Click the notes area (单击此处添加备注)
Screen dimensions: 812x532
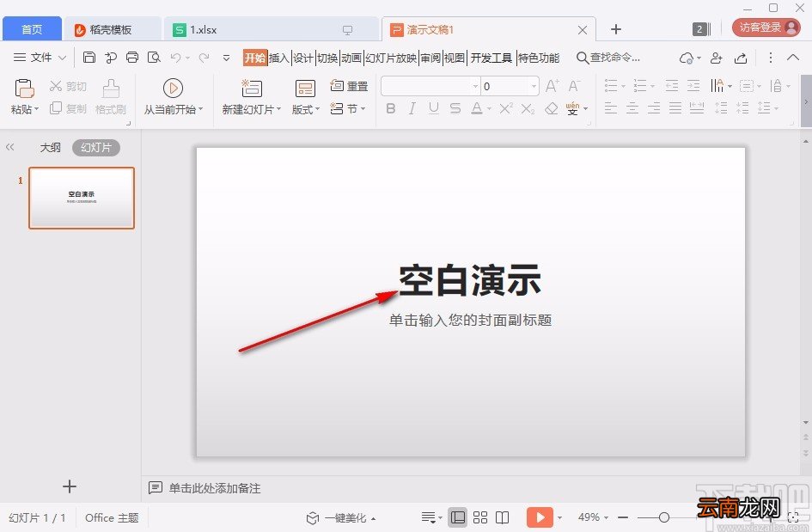pos(215,488)
